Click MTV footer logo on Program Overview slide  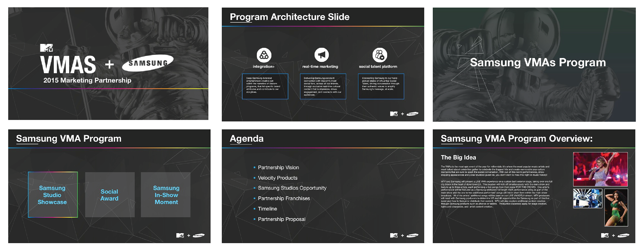(605, 236)
